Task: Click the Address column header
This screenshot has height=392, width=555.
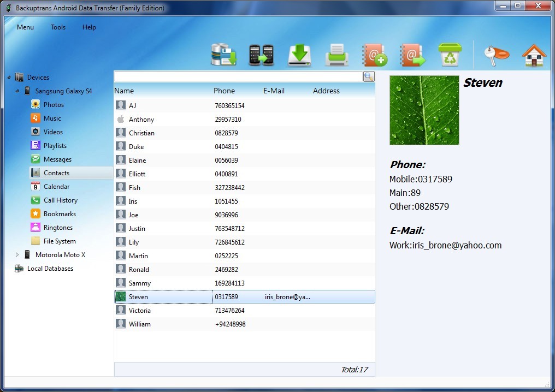Action: coord(326,91)
